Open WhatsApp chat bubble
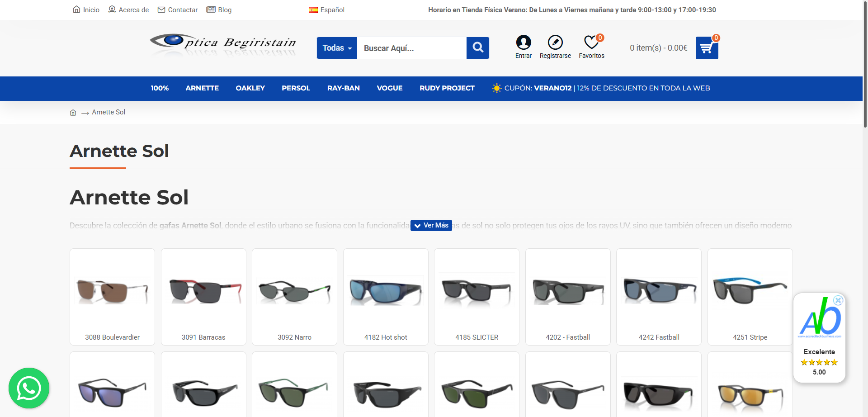868x417 pixels. 29,388
